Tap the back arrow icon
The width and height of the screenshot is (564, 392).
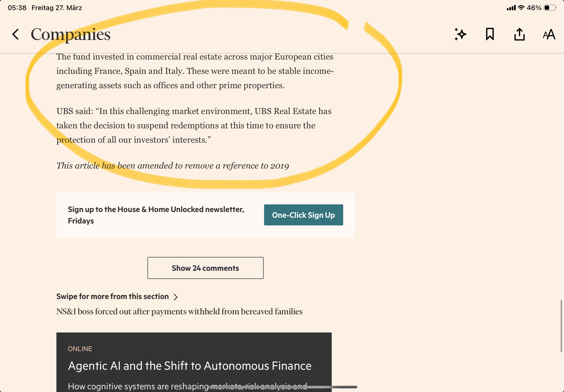tap(16, 34)
